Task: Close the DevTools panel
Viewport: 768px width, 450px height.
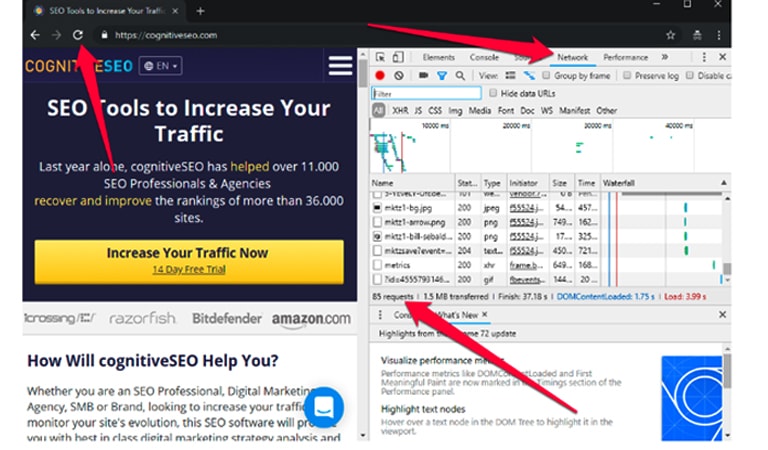Action: tap(722, 57)
